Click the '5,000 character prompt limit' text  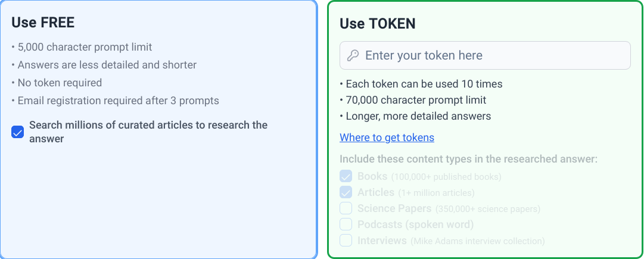(85, 47)
